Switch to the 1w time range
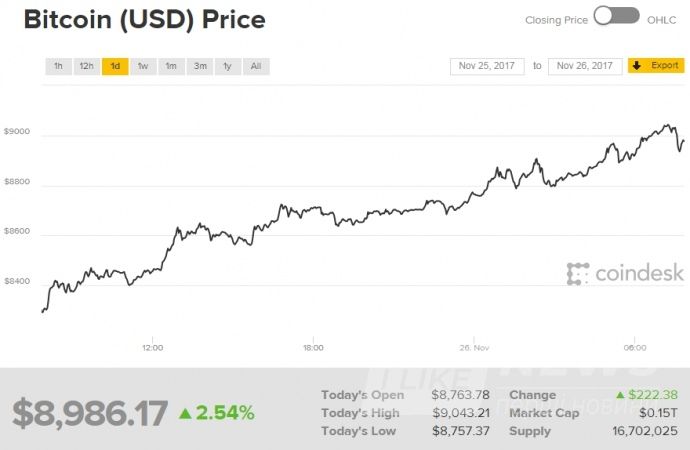This screenshot has height=450, width=690. (x=143, y=66)
